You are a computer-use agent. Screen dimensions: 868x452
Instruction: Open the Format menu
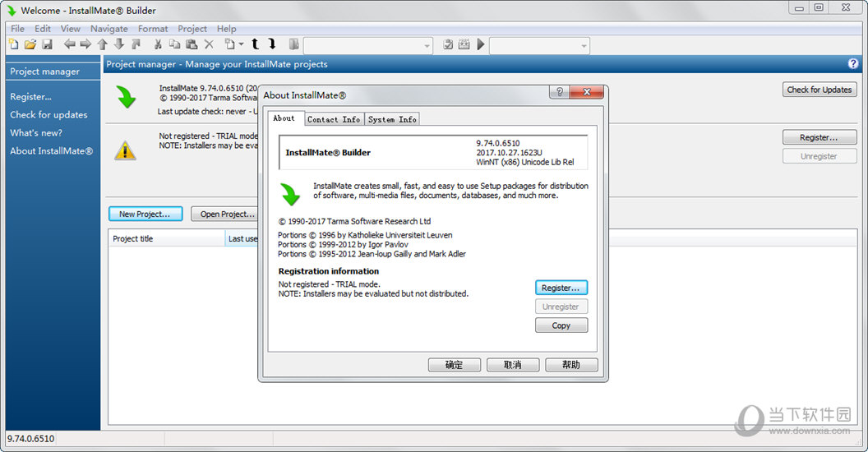[153, 29]
